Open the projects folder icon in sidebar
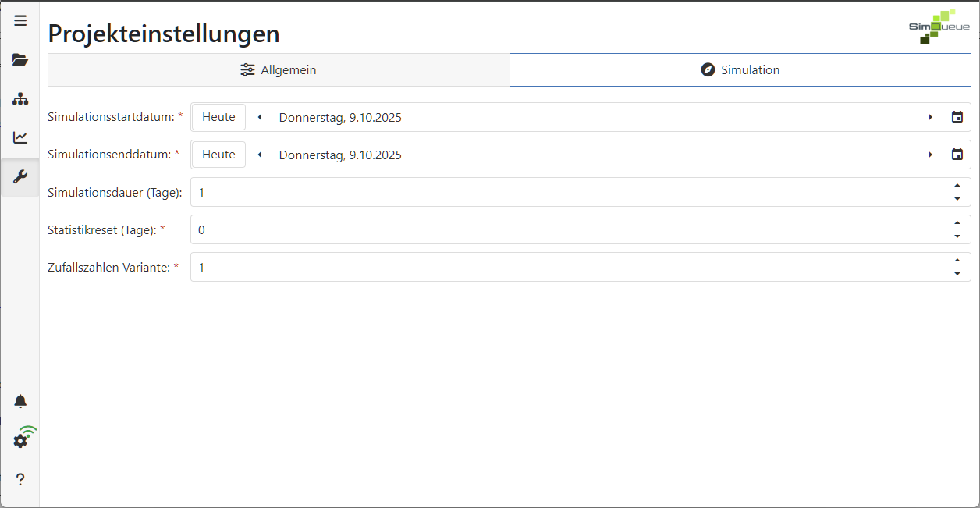The height and width of the screenshot is (508, 980). pos(20,60)
